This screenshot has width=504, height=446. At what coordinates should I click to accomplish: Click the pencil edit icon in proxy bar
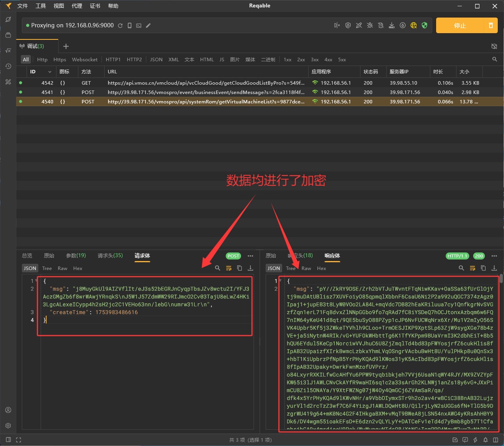click(x=148, y=26)
